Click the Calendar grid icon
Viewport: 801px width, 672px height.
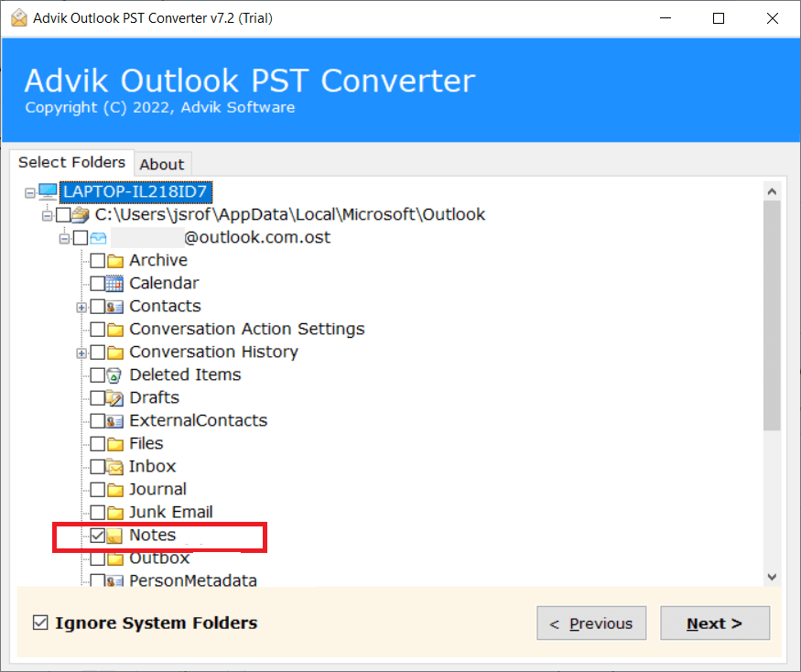[115, 284]
